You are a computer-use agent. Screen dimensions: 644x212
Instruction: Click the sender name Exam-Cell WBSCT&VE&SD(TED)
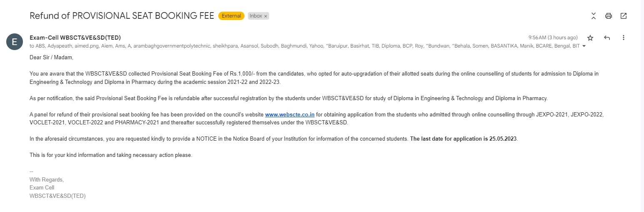click(x=75, y=38)
